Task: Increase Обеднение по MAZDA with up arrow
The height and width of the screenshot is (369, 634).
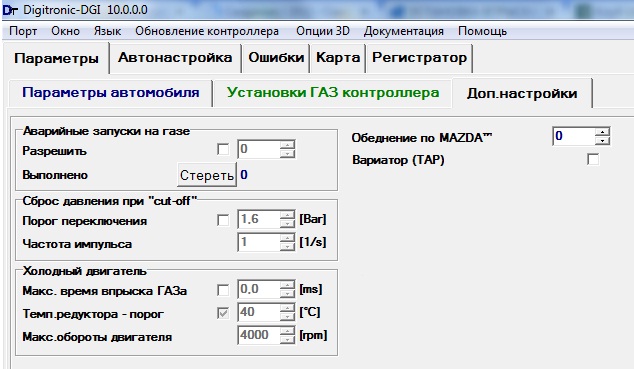Action: 602,132
